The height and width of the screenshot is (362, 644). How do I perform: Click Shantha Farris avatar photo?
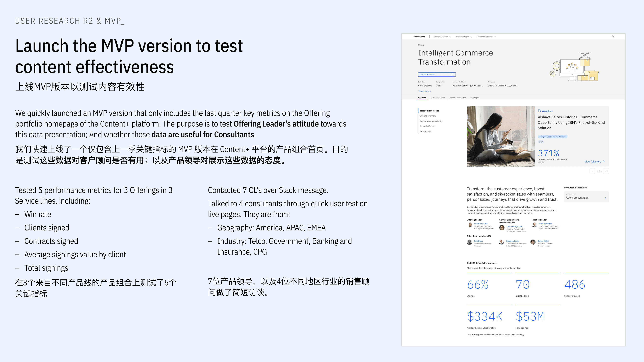pos(470,225)
